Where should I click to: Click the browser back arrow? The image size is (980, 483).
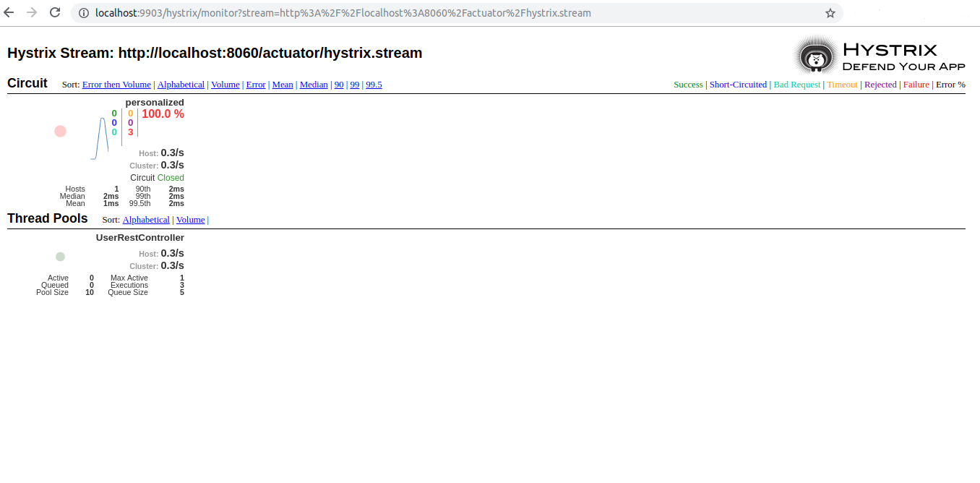click(x=9, y=12)
